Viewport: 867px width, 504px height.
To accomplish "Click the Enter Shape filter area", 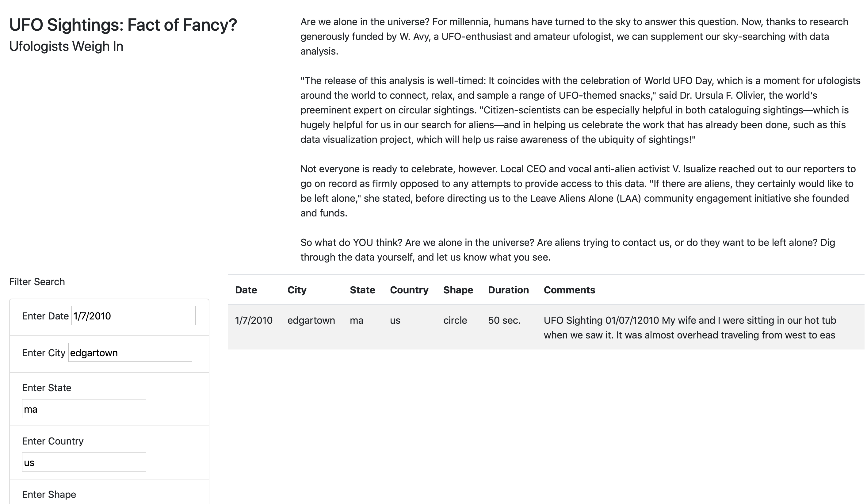I will [49, 494].
